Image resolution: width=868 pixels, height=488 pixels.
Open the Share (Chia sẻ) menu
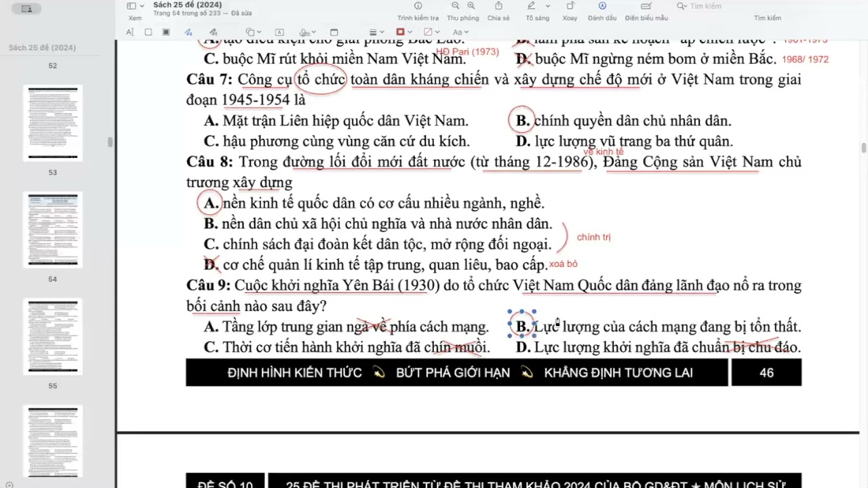tap(498, 6)
